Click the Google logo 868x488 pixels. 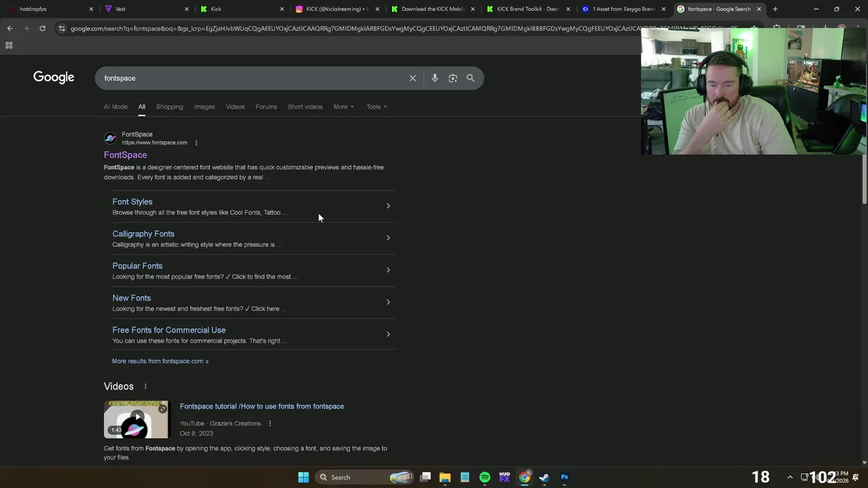click(x=54, y=77)
